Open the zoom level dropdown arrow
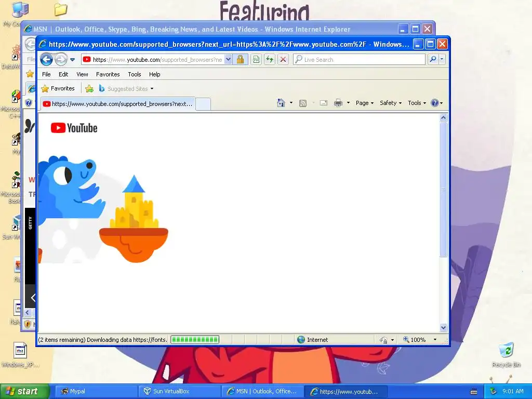 pyautogui.click(x=435, y=340)
